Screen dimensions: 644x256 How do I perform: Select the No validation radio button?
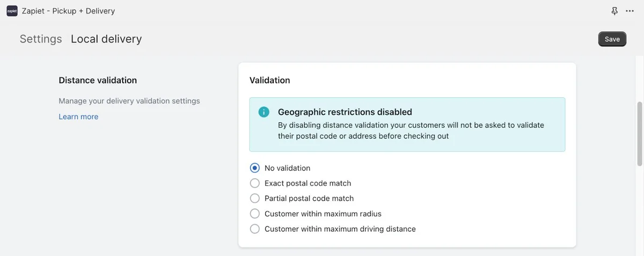coord(255,168)
